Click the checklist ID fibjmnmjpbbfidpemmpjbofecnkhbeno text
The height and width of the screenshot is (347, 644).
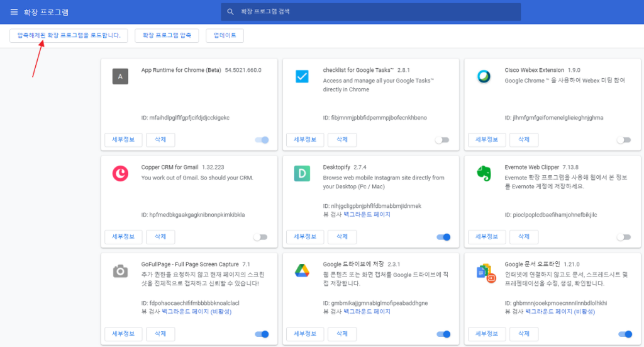click(x=375, y=118)
